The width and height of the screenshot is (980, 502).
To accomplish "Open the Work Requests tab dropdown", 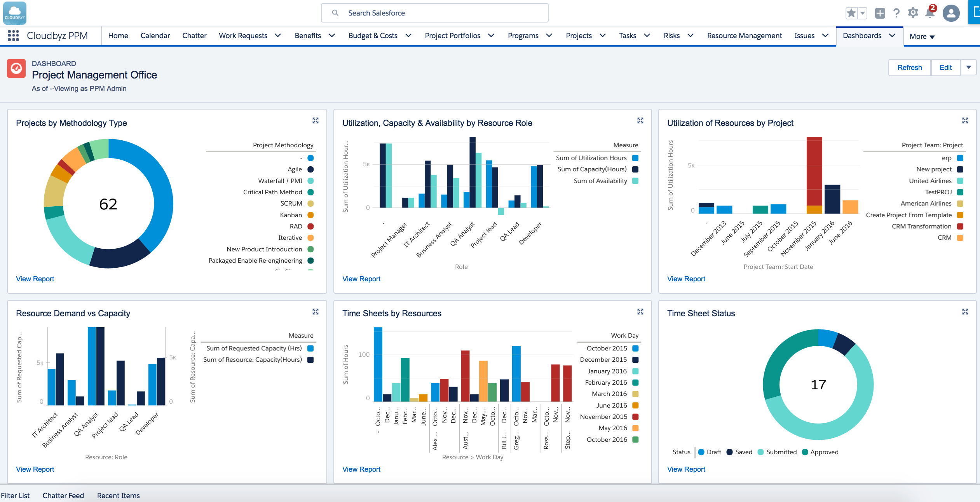I will point(278,35).
